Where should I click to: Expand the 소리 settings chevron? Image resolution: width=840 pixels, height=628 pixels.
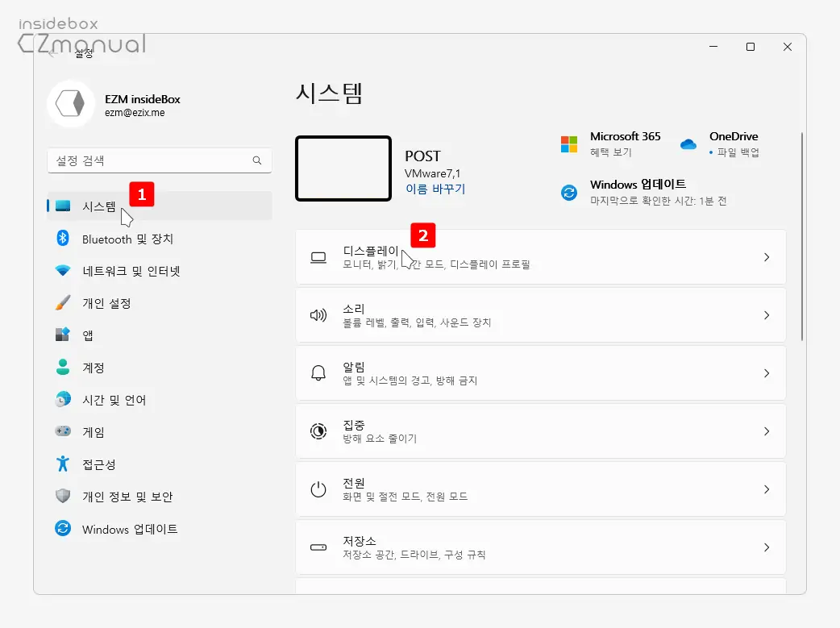click(766, 315)
